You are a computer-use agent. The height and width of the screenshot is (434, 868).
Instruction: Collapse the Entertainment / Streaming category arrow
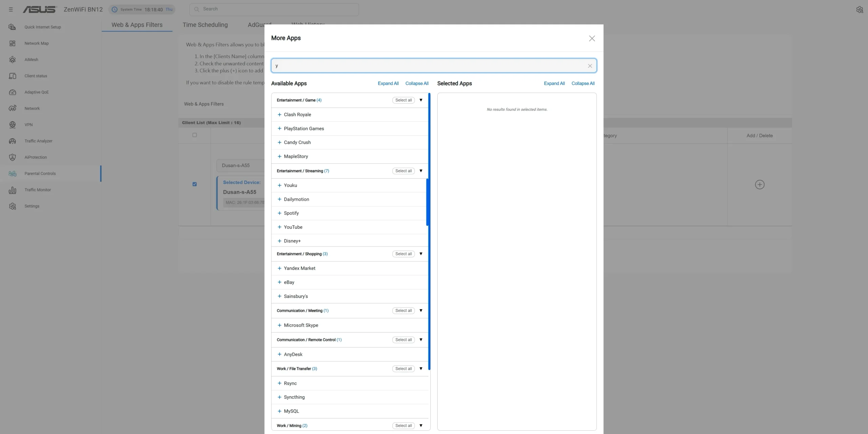point(421,171)
